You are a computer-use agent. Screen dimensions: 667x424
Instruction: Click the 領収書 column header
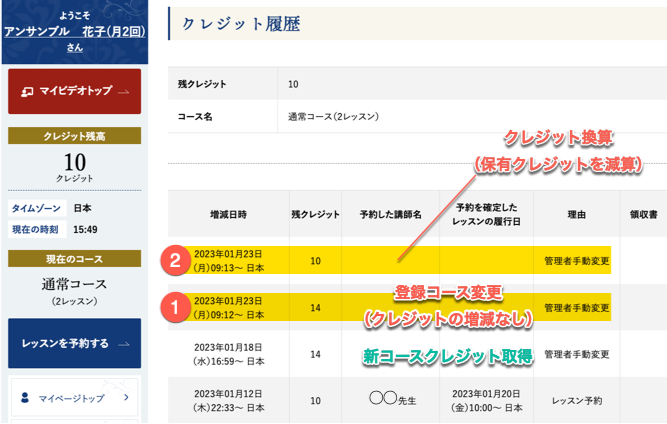point(642,214)
